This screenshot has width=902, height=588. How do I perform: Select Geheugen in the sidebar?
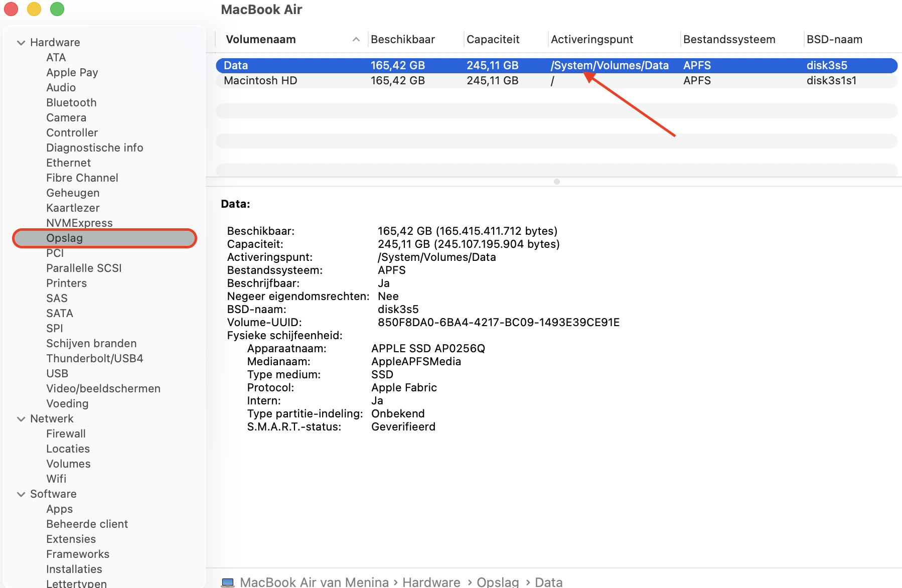click(x=73, y=193)
